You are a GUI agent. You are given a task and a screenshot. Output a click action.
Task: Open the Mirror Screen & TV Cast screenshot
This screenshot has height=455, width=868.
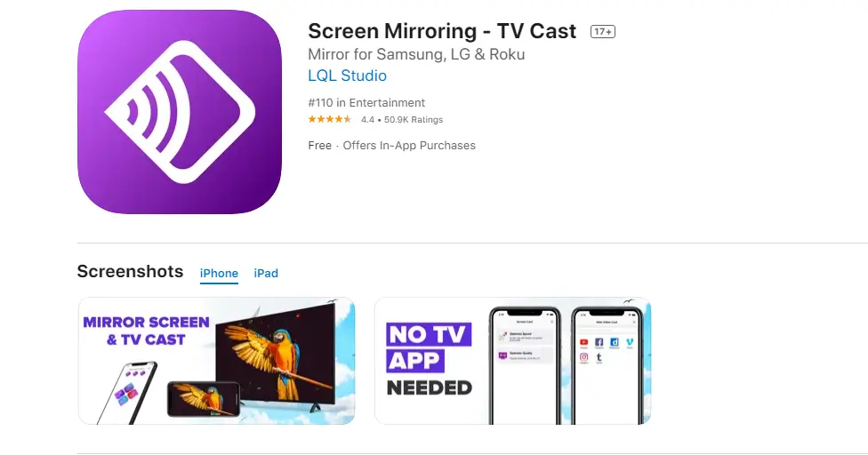tap(216, 361)
